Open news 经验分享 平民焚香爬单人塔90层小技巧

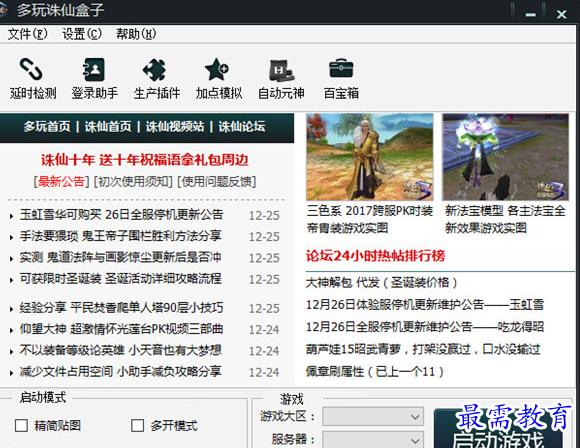(x=122, y=307)
